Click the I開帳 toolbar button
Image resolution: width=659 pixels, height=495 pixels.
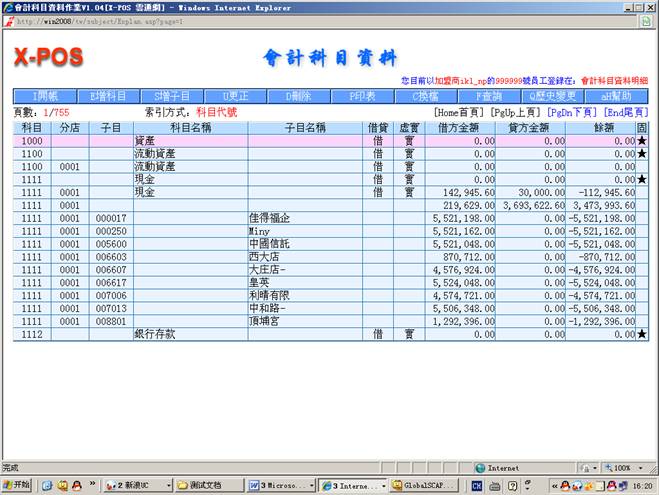pos(45,96)
